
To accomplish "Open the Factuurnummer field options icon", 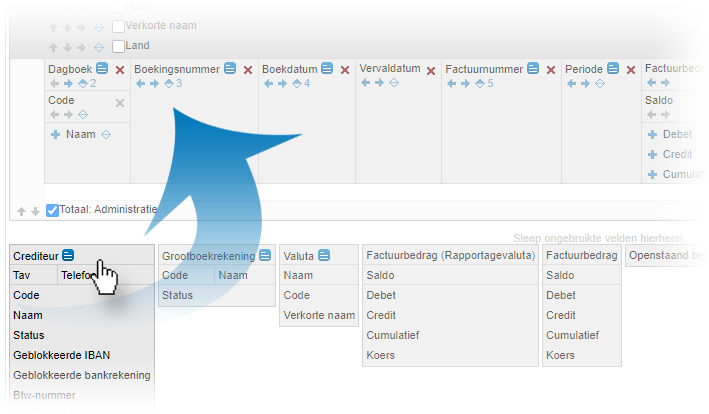I will pyautogui.click(x=533, y=69).
